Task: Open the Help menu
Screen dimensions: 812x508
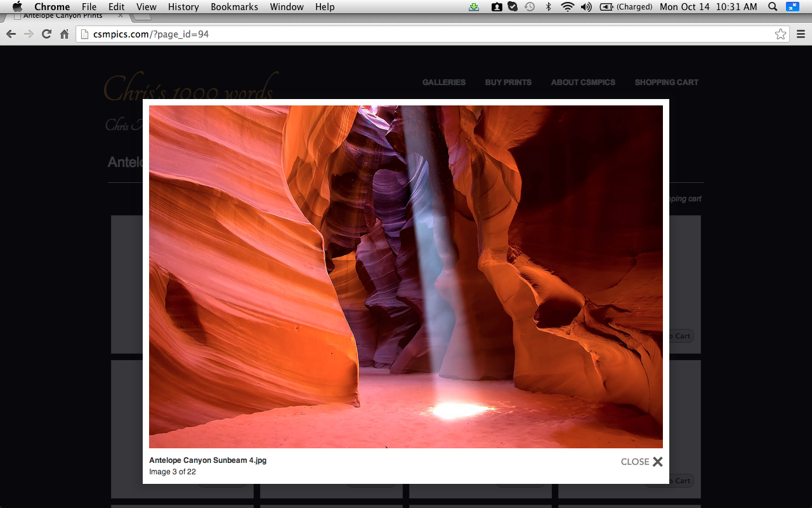Action: click(325, 6)
